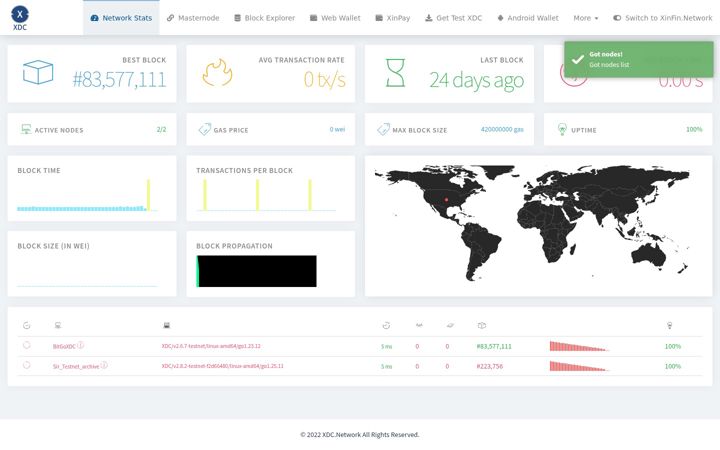
Task: Click the XDC/v2.8.2-testnet client version text
Action: pos(222,366)
